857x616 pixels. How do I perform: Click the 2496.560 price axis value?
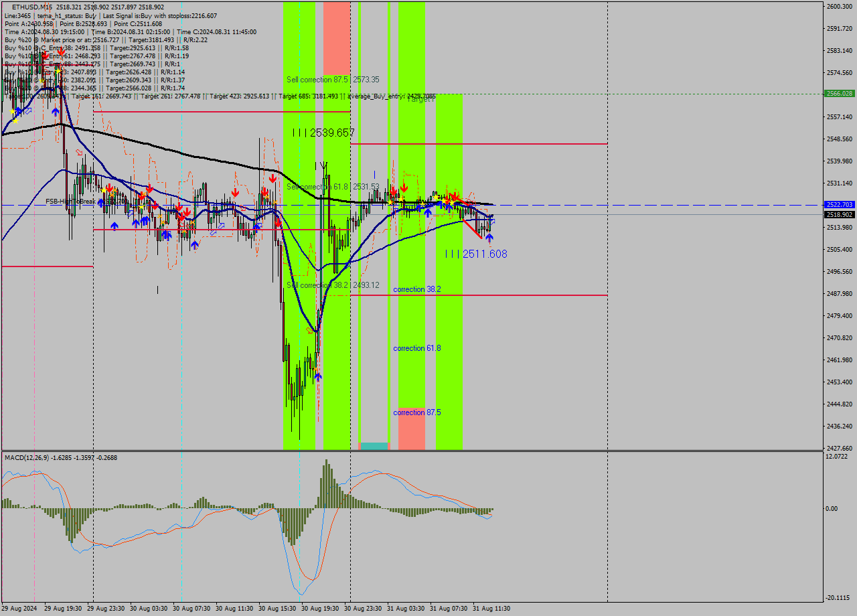tap(840, 271)
